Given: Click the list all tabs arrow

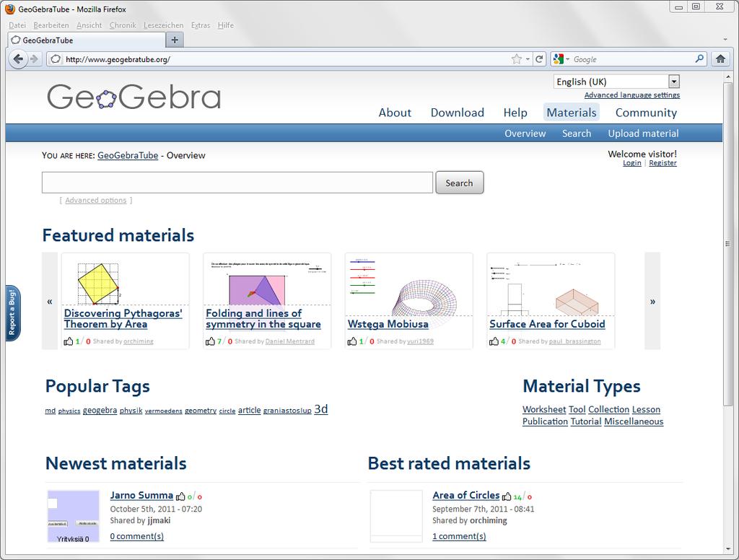Looking at the screenshot, I should (x=725, y=40).
